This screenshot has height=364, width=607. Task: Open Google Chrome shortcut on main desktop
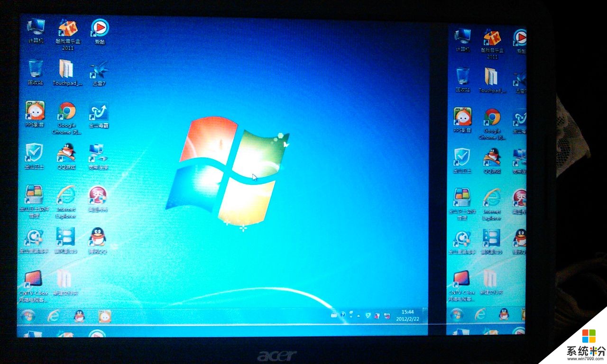coord(67,118)
